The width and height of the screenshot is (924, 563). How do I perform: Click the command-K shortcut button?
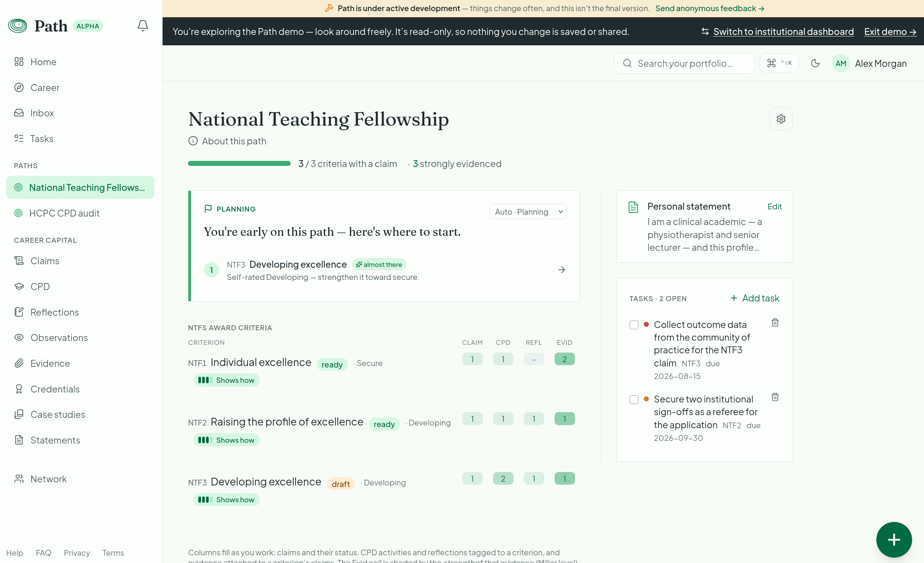[x=779, y=63]
